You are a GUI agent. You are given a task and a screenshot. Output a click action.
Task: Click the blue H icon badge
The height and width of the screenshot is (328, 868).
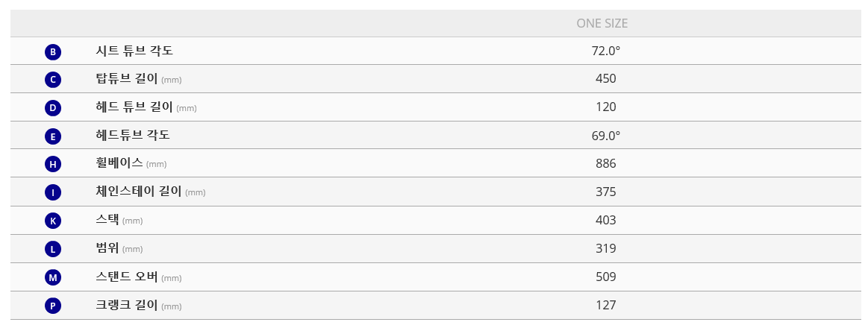click(53, 164)
